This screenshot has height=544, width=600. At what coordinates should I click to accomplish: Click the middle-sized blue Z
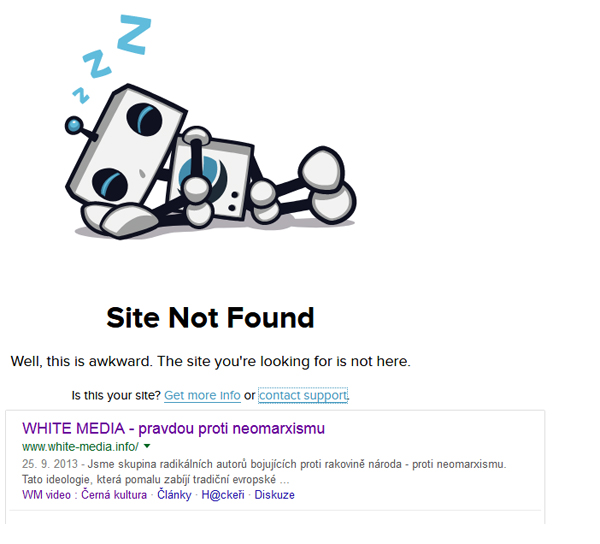pyautogui.click(x=97, y=64)
